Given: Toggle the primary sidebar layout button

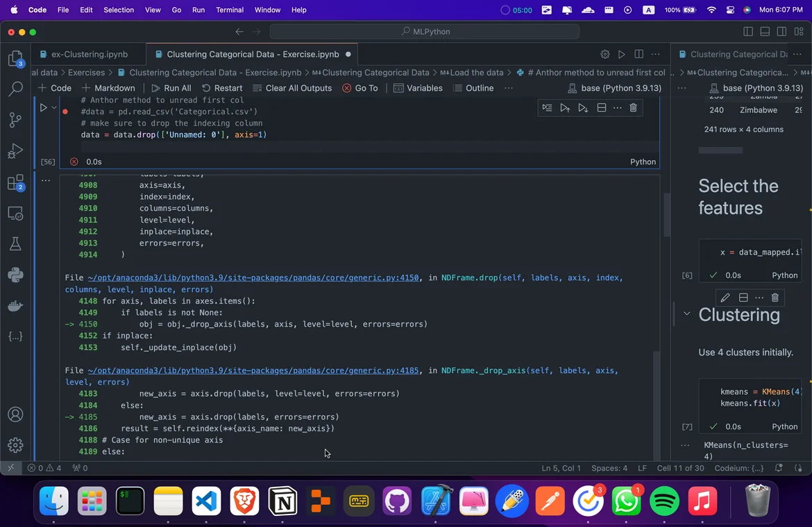Looking at the screenshot, I should (747, 31).
